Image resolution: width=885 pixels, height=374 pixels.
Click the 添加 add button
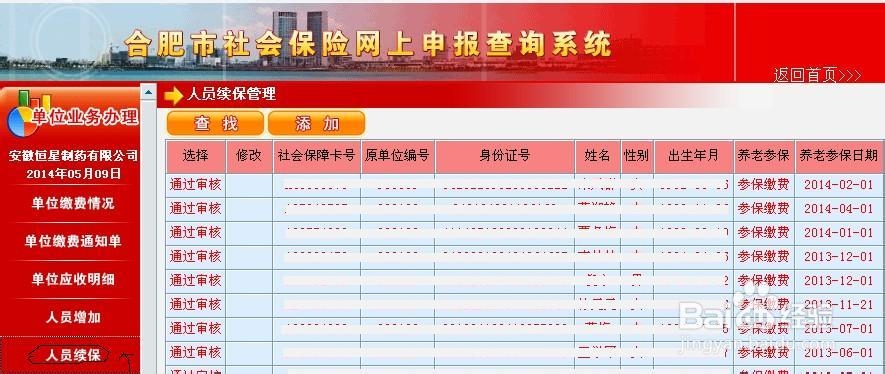tap(316, 124)
